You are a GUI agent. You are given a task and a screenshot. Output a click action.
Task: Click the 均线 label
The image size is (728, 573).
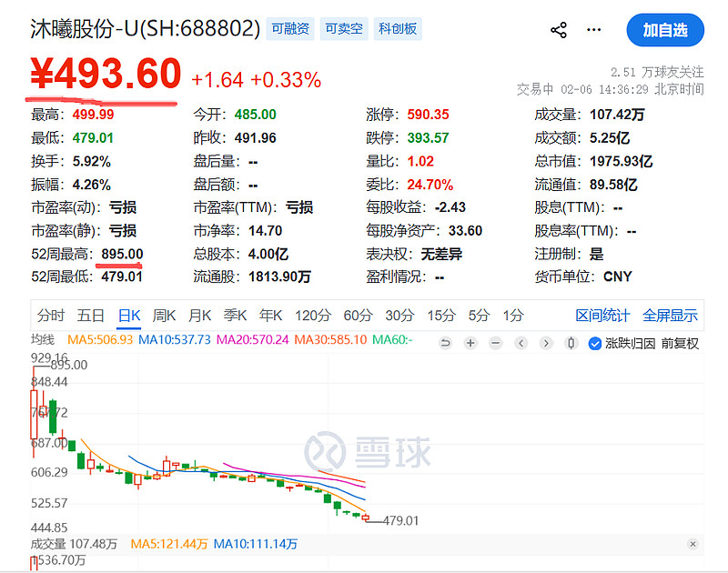coord(43,339)
